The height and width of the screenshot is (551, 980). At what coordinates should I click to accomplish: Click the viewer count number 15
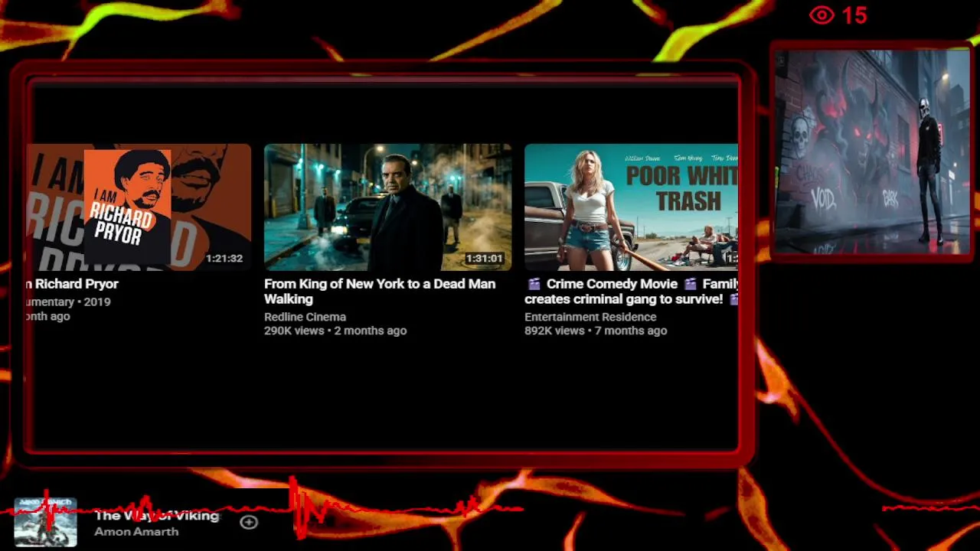(x=854, y=15)
